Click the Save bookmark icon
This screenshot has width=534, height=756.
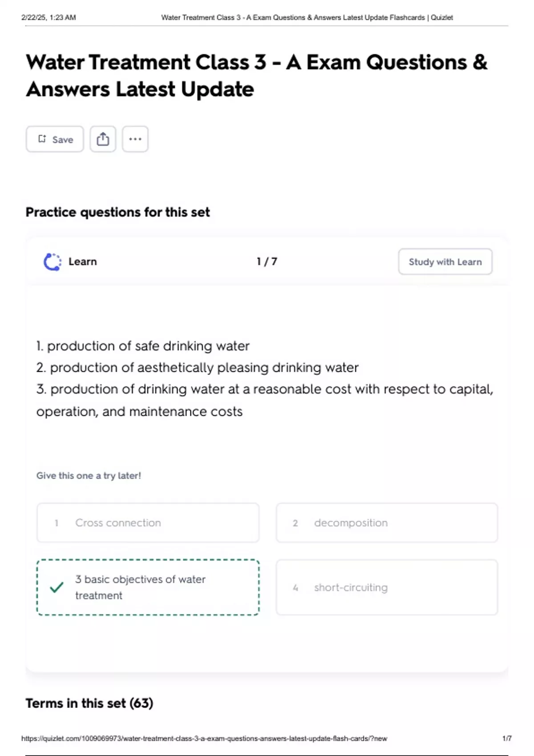(42, 138)
